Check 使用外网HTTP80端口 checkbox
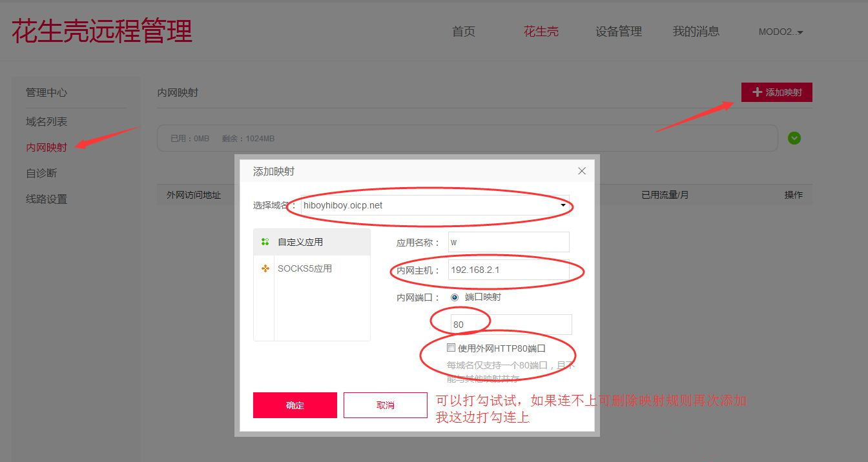The image size is (868, 462). point(451,348)
